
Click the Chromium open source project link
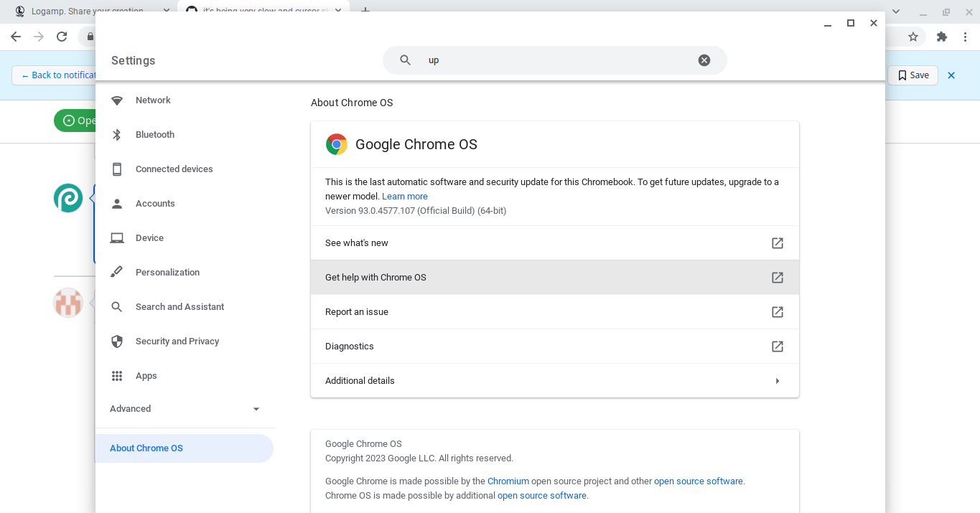point(508,481)
